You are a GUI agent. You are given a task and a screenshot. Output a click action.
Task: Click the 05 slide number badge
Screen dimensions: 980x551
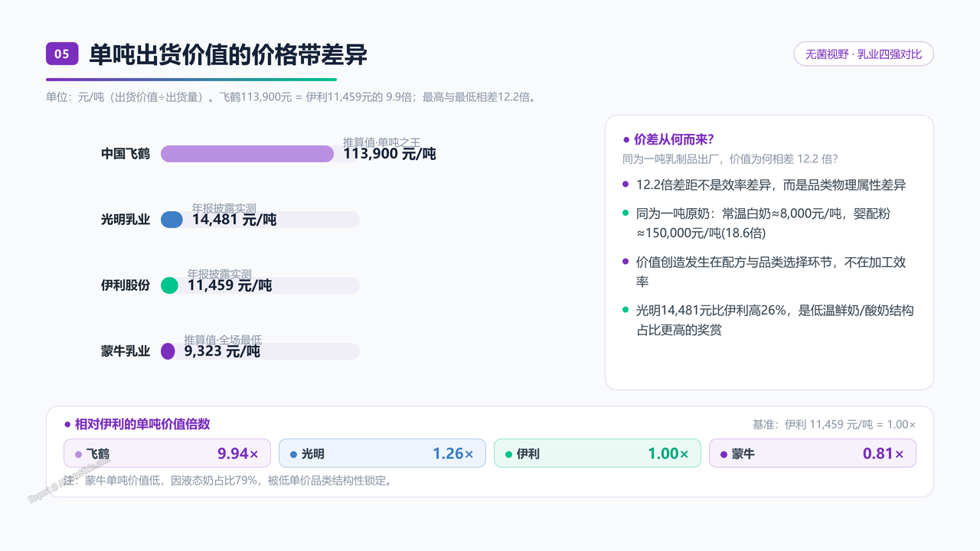click(x=62, y=54)
